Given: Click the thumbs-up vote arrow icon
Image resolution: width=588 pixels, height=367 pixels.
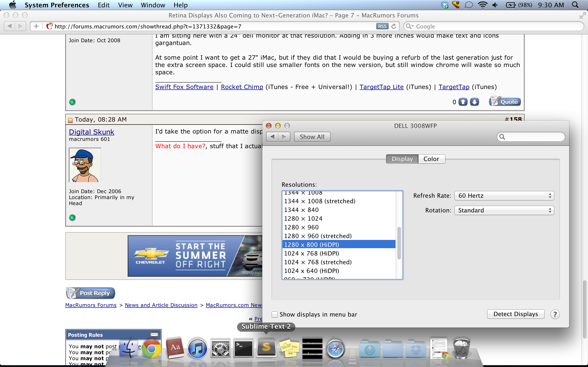Looking at the screenshot, I should [x=463, y=102].
